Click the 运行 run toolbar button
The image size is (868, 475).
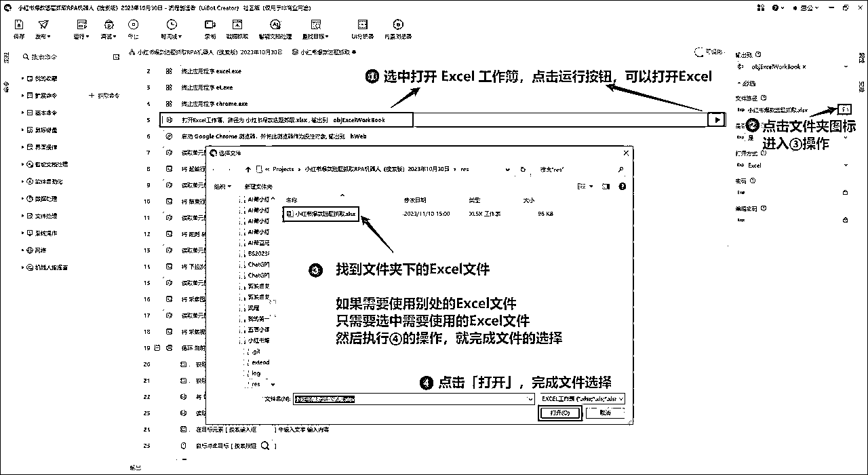(x=81, y=28)
